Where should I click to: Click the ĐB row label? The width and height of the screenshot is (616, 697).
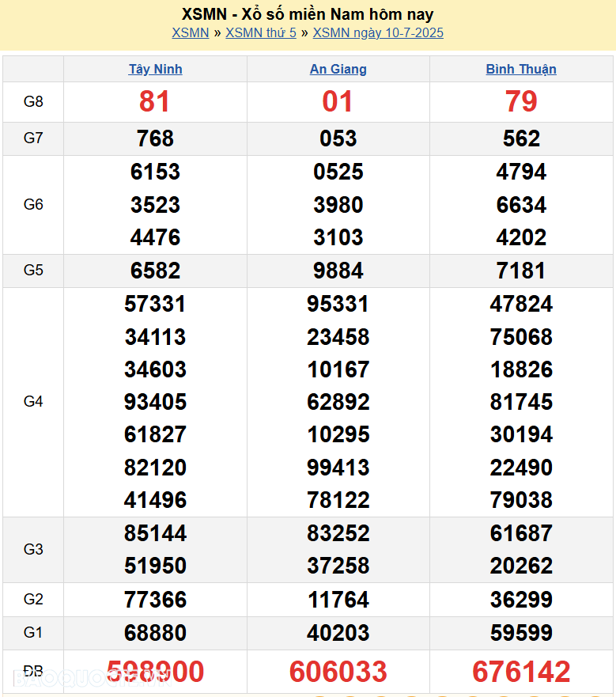(33, 672)
